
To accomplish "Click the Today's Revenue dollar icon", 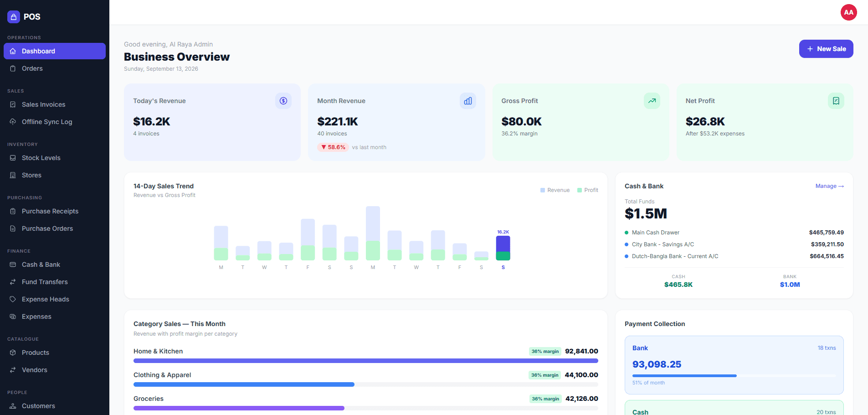I will (x=283, y=101).
